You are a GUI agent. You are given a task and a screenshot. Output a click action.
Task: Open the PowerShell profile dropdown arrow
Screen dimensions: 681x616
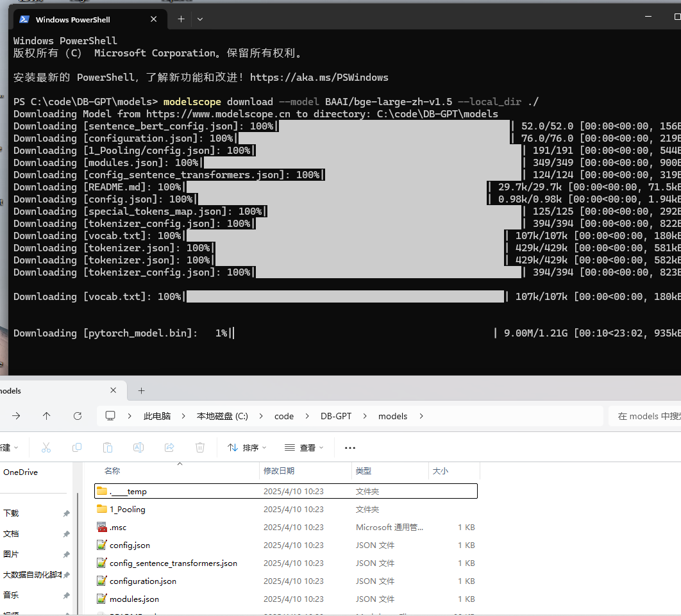pyautogui.click(x=200, y=19)
